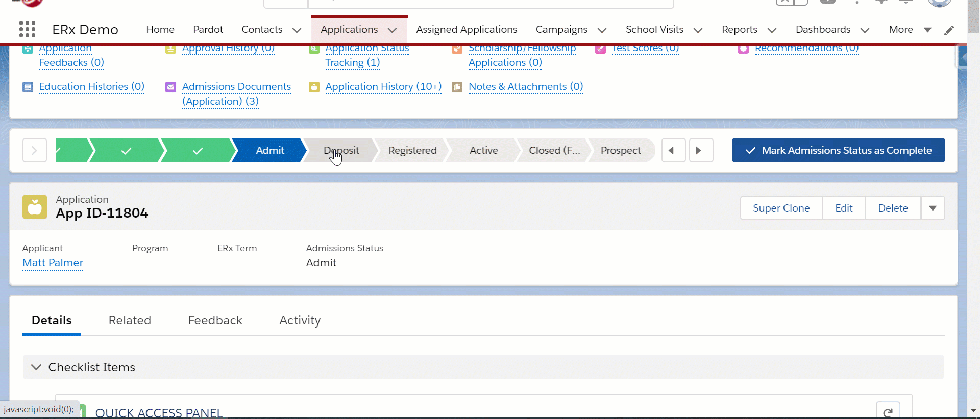The height and width of the screenshot is (419, 980).
Task: Expand the path details toggle chevron
Action: (x=35, y=150)
